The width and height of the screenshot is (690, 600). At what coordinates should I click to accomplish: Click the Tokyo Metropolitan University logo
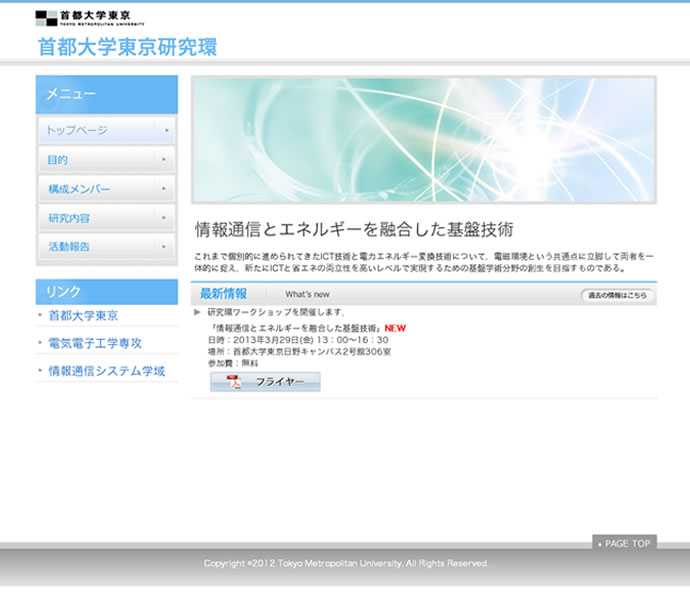[x=90, y=18]
